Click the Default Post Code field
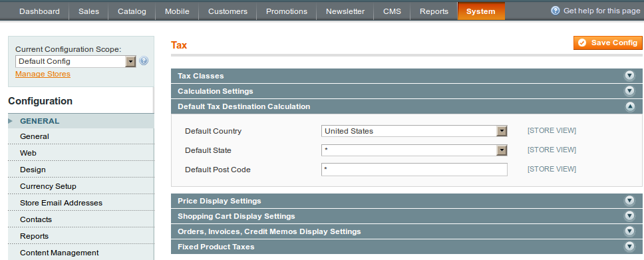The image size is (644, 260). [414, 169]
